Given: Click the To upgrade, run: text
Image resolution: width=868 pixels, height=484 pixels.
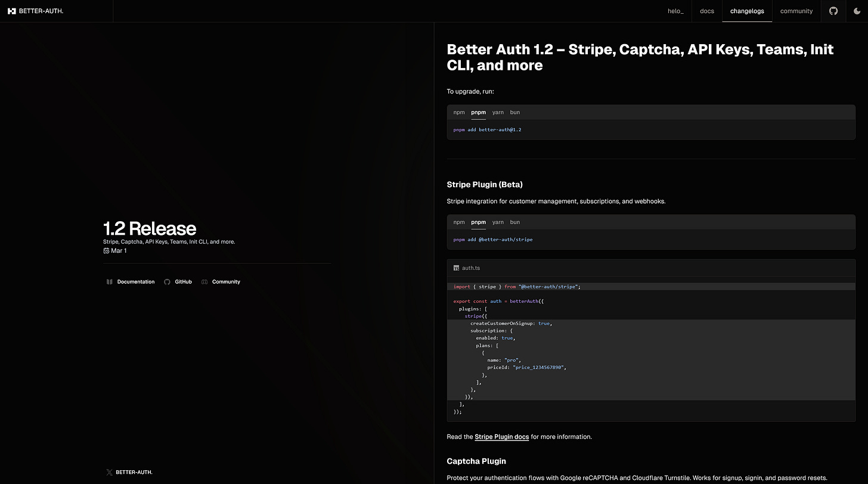Looking at the screenshot, I should (470, 91).
